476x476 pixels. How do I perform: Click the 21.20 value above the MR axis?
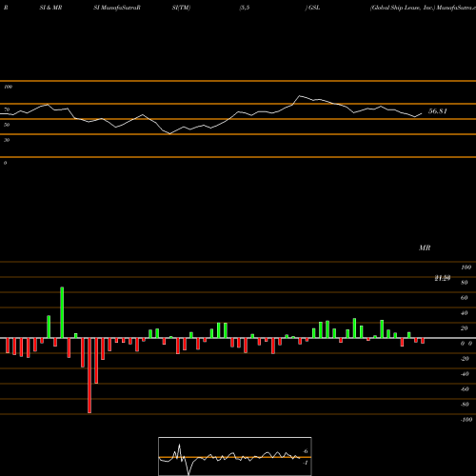443,278
